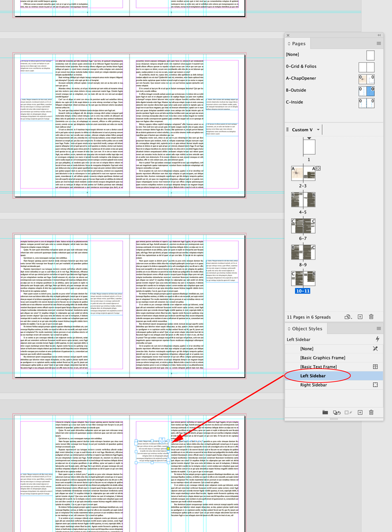Click the Quick Apply lightning icon

tap(377, 339)
